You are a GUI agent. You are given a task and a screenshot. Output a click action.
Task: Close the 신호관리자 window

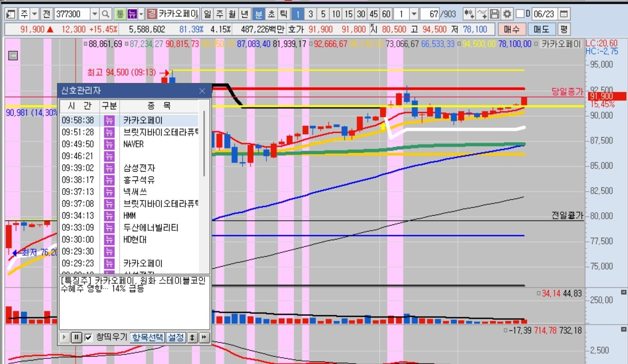pos(202,91)
